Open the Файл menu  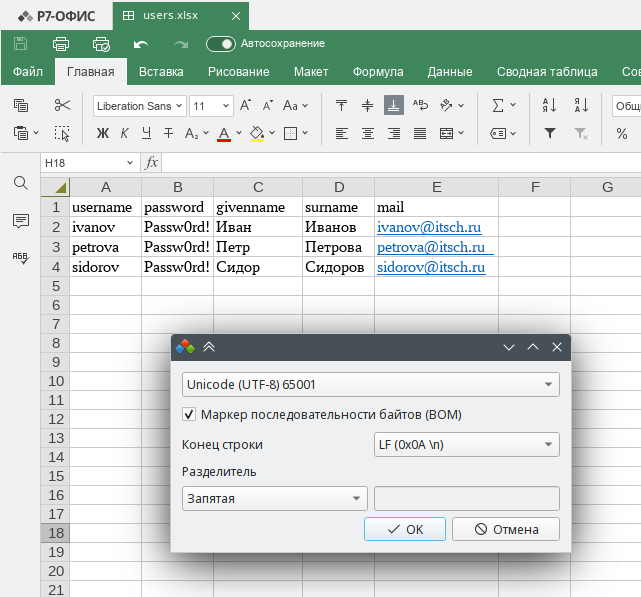pyautogui.click(x=27, y=72)
